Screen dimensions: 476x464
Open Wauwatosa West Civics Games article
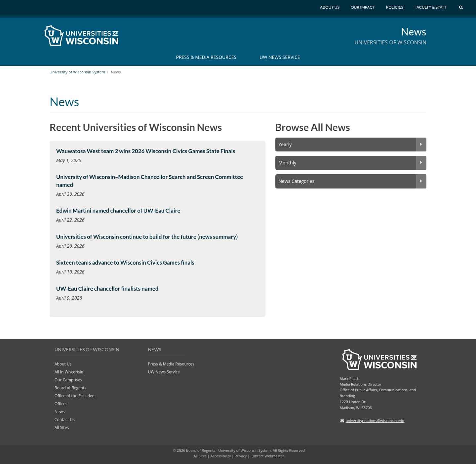point(145,151)
